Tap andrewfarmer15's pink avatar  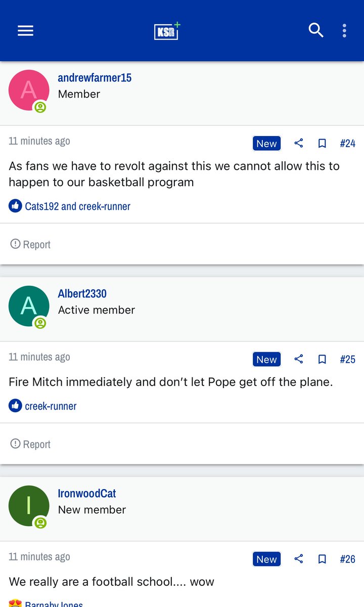click(x=29, y=90)
